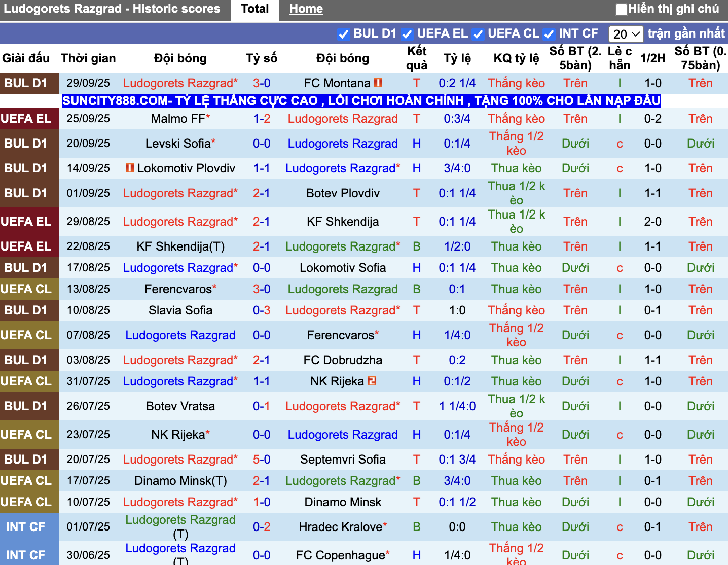Click the date 01/09/25 cell
Image resolution: width=728 pixels, height=565 pixels.
(88, 193)
